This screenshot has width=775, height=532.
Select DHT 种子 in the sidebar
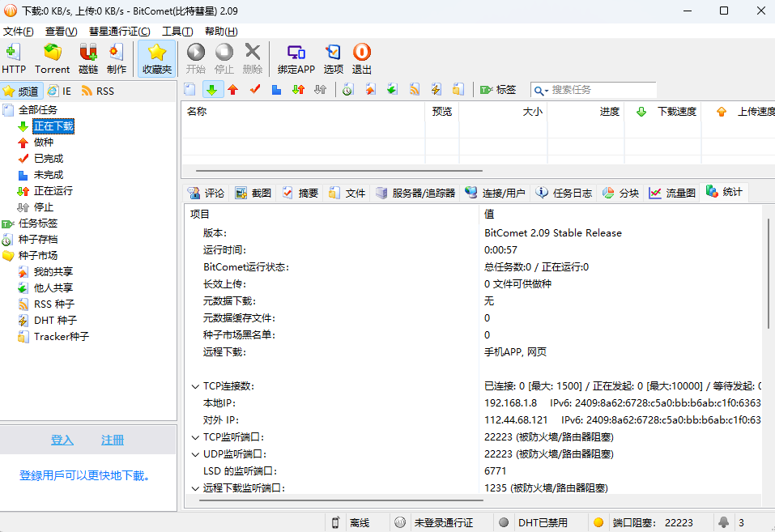click(55, 321)
